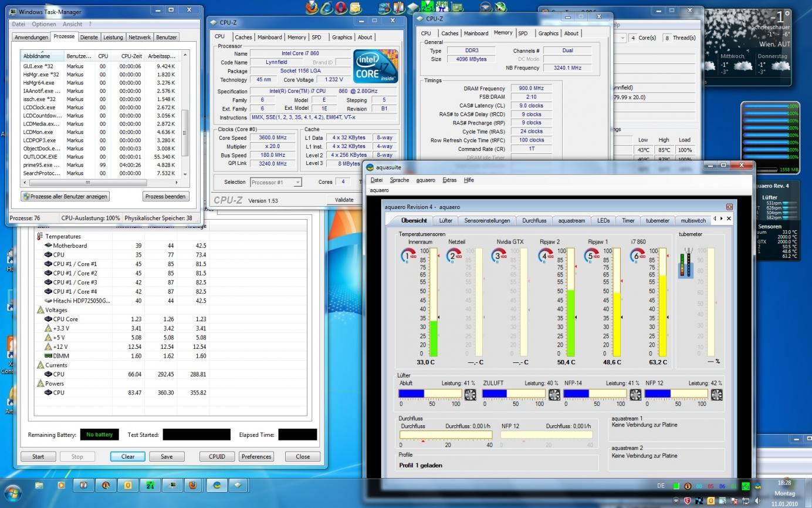The image size is (812, 508).
Task: Click sensor gauge 1 for Innenraum
Action: (408, 255)
